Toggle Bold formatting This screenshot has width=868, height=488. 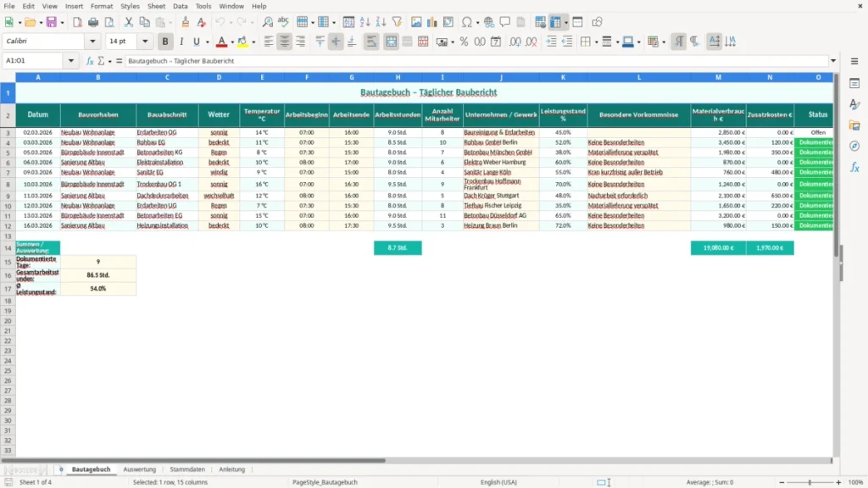[x=165, y=42]
